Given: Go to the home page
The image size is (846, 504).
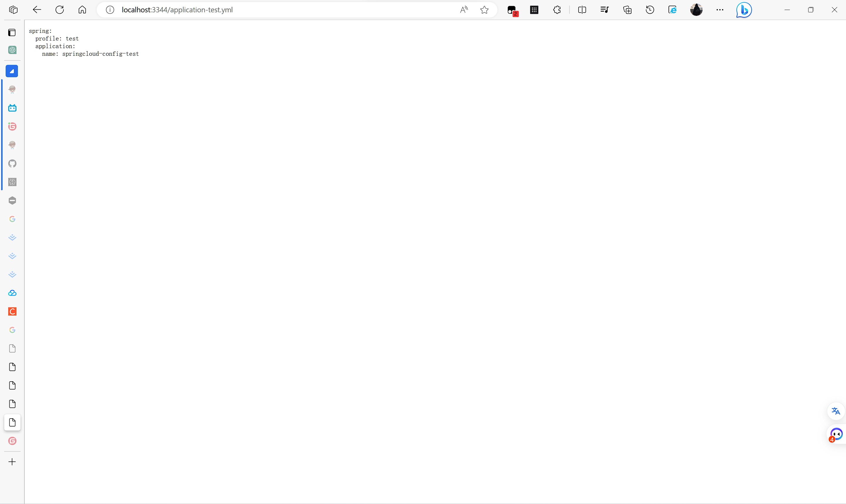Looking at the screenshot, I should [82, 10].
